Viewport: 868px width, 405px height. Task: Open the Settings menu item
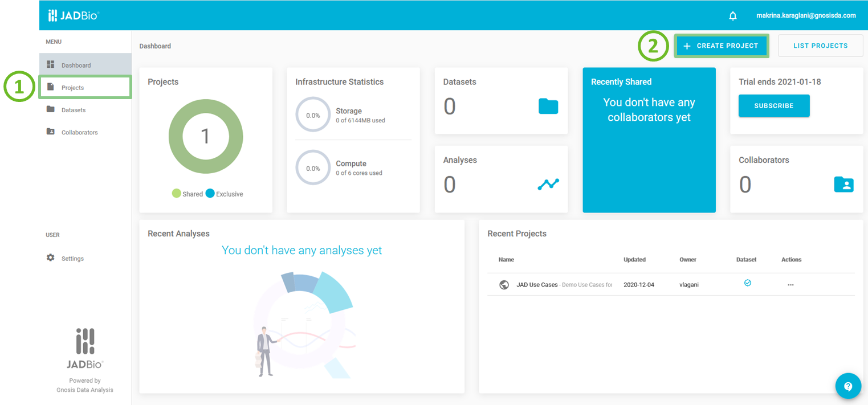tap(85, 259)
